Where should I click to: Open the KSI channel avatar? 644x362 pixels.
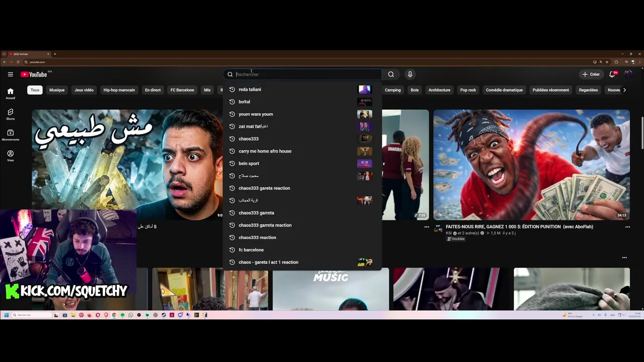438,229
